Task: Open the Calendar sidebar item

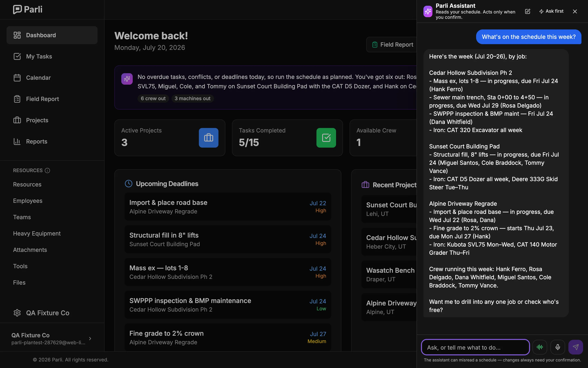Action: pos(52,78)
